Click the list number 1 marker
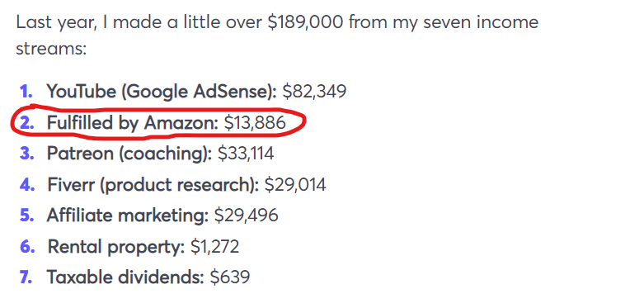The image size is (644, 308). [x=26, y=92]
